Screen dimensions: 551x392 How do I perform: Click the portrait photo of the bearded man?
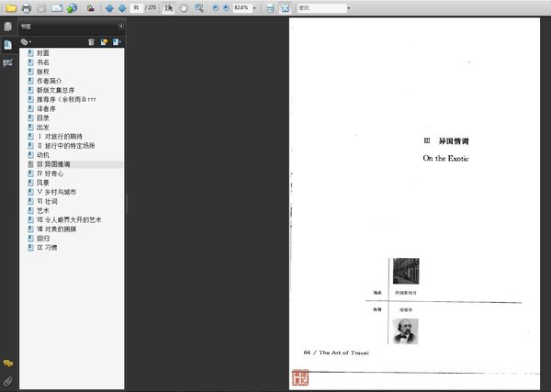(406, 331)
